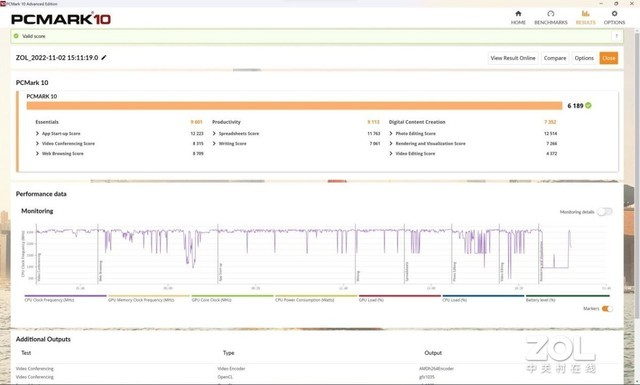The width and height of the screenshot is (640, 385).
Task: Click the vertical scrollbar on right edge
Action: pos(637,176)
